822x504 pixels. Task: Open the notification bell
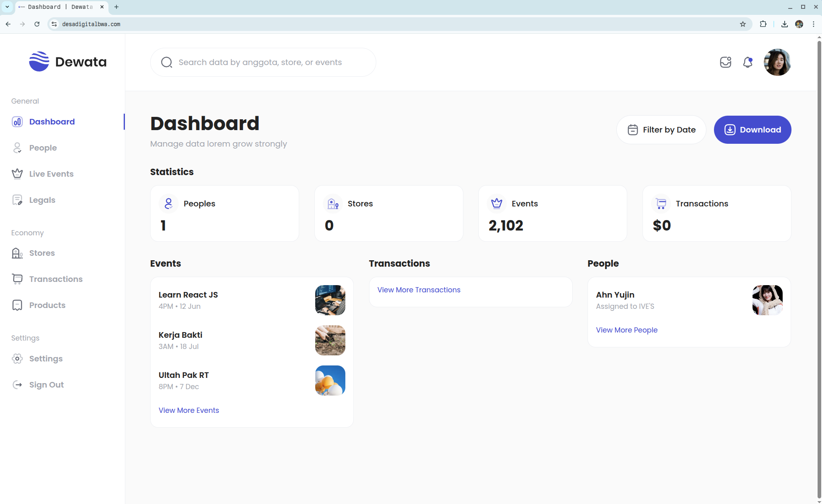pos(747,62)
